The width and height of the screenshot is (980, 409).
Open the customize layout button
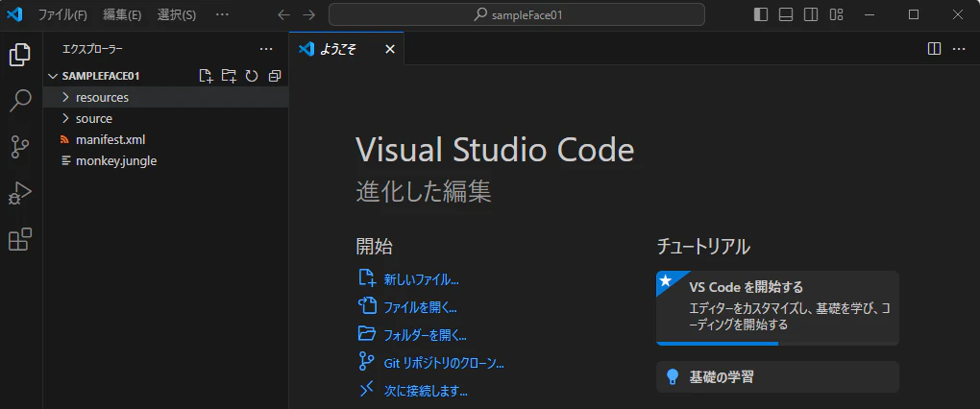[836, 14]
